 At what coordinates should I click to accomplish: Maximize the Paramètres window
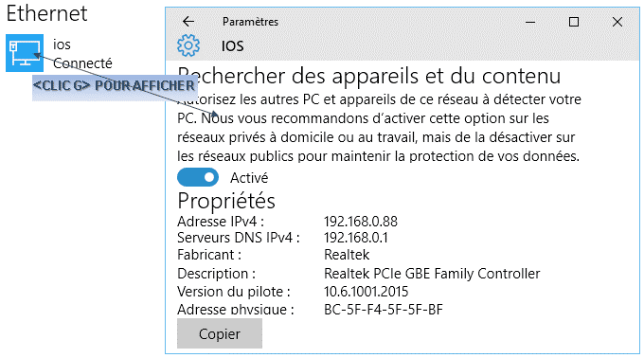coord(574,22)
